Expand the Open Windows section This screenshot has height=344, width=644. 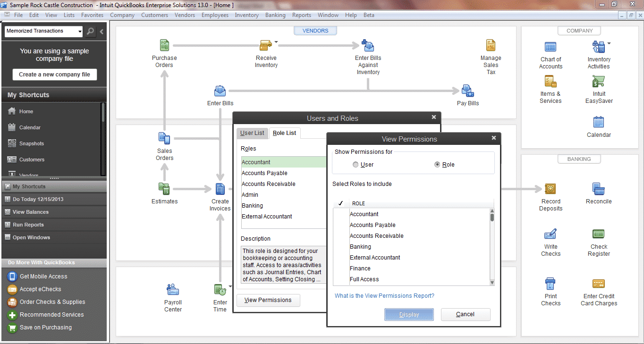point(54,237)
